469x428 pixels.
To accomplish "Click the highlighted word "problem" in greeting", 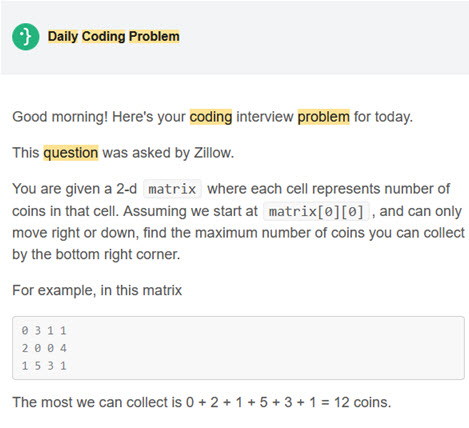I will (x=323, y=117).
